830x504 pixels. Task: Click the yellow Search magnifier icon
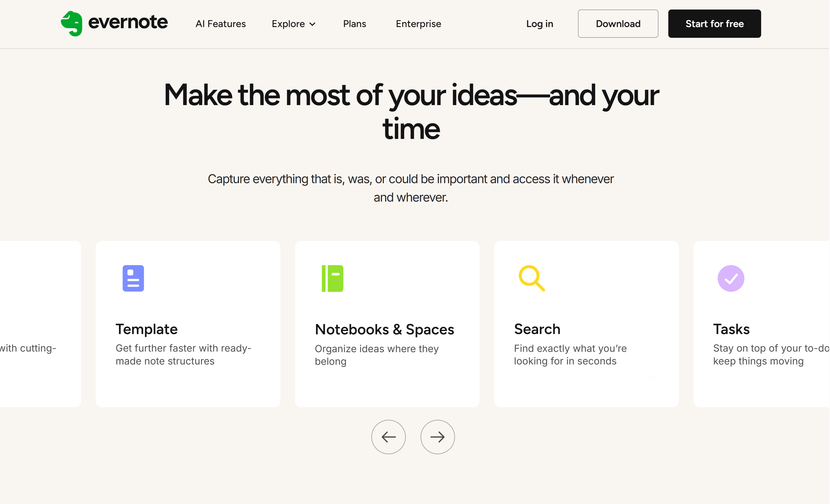(532, 278)
